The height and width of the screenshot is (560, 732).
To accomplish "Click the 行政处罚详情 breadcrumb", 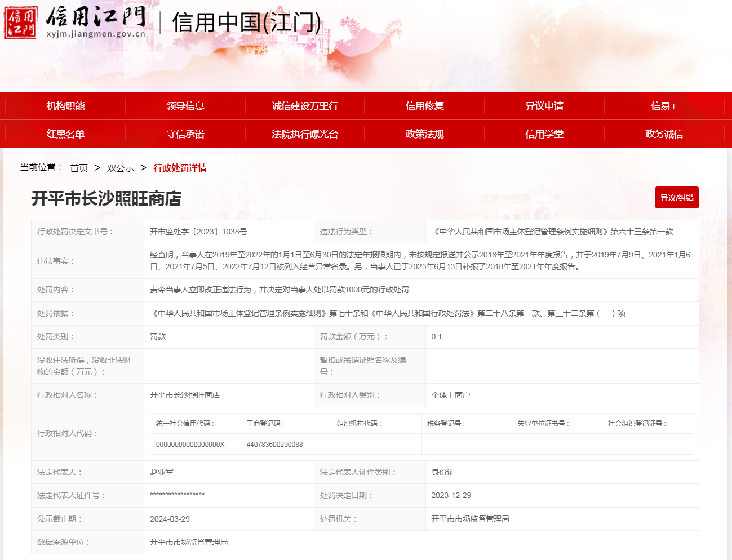I will coord(180,168).
